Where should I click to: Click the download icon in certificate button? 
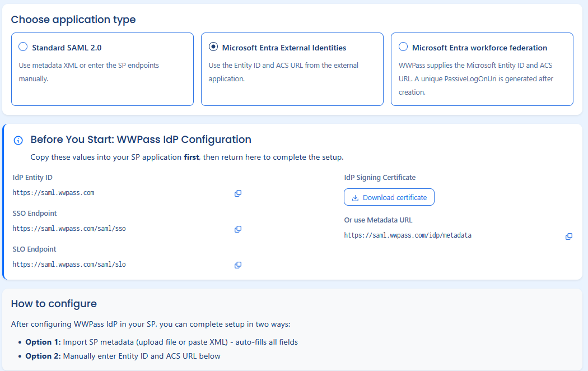click(355, 198)
